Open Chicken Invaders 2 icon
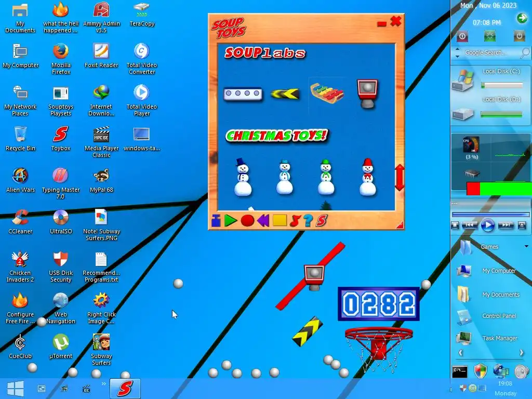Image resolution: width=532 pixels, height=399 pixels. coord(20,267)
